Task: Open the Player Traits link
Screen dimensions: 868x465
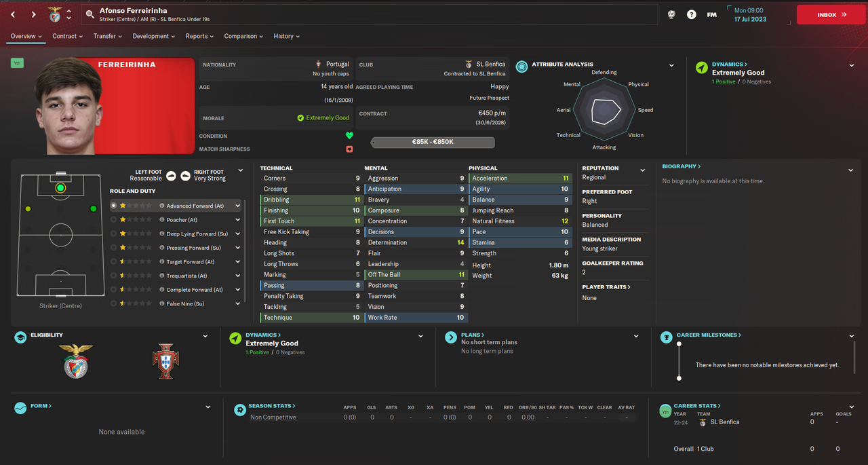Action: (606, 287)
